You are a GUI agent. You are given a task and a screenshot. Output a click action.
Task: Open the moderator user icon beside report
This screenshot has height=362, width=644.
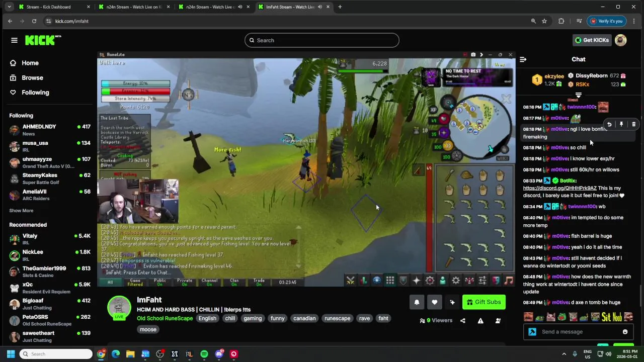tap(498, 320)
